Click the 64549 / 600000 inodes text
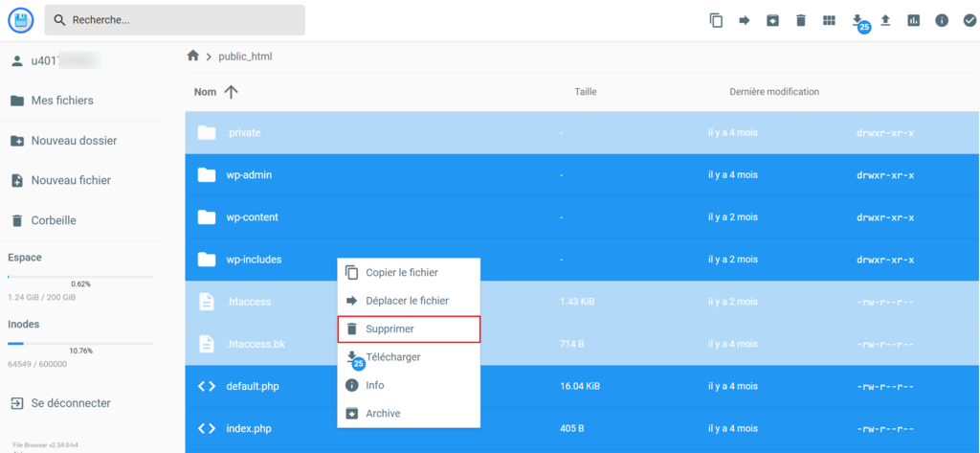This screenshot has width=980, height=453. coord(37,364)
